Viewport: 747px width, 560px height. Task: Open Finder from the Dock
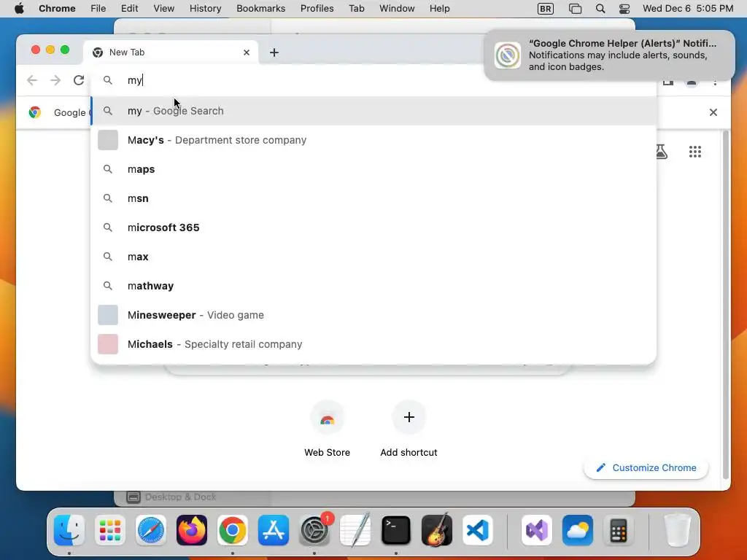pos(69,530)
